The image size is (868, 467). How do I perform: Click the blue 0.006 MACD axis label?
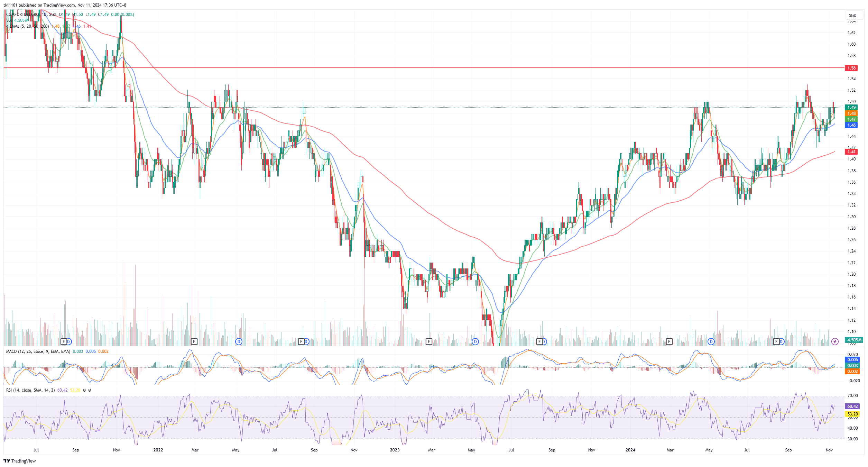(x=852, y=360)
